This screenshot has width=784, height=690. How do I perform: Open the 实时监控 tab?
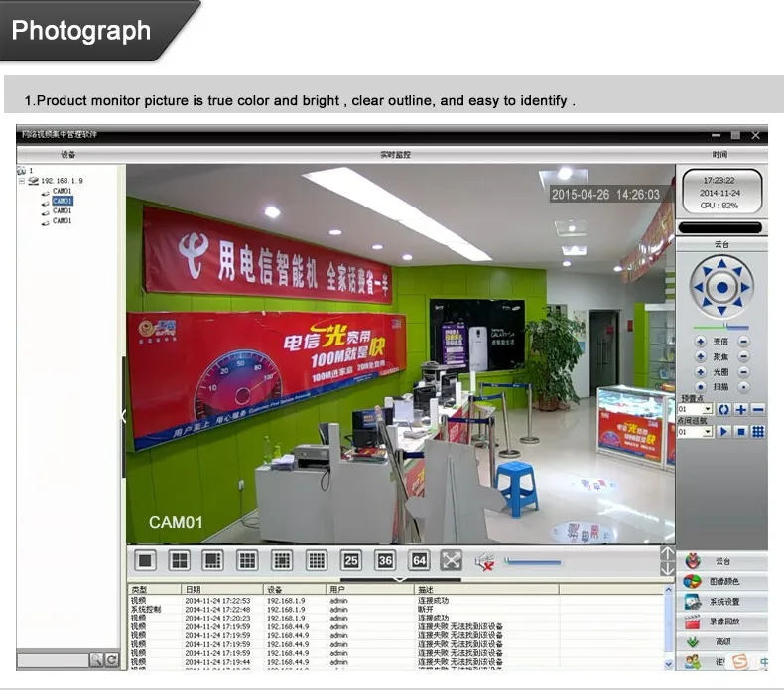pos(396,155)
